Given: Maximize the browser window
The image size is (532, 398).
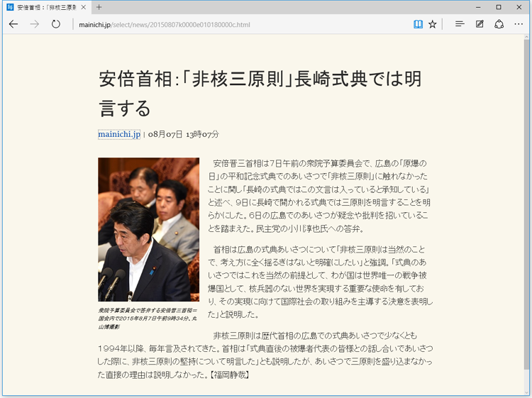Looking at the screenshot, I should tap(498, 7).
